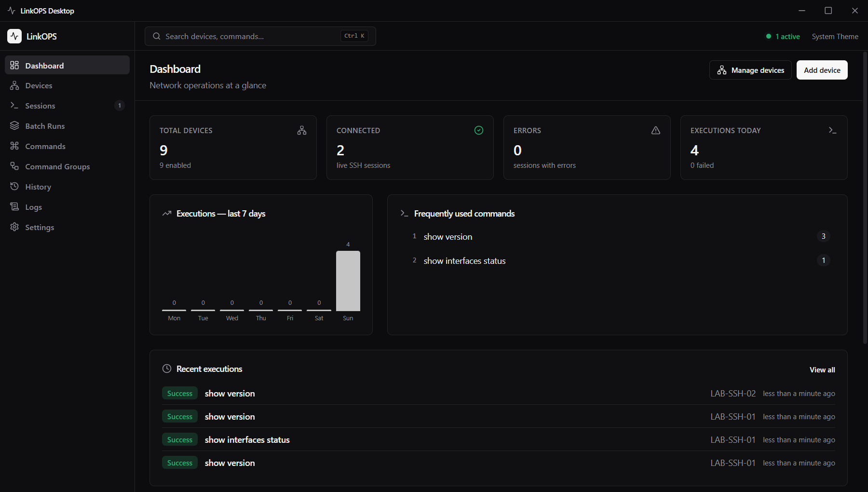Click the Success badge for show interfaces status
The image size is (868, 492).
(180, 439)
